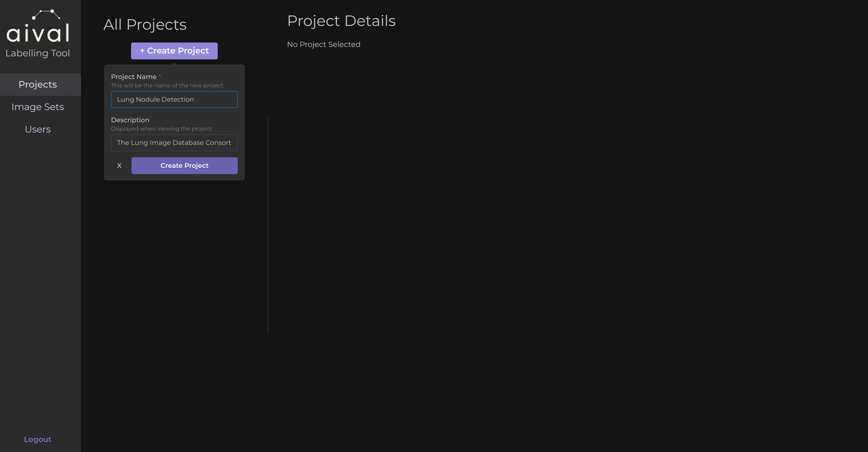
Task: Log out using the Logout link
Action: [x=37, y=440]
